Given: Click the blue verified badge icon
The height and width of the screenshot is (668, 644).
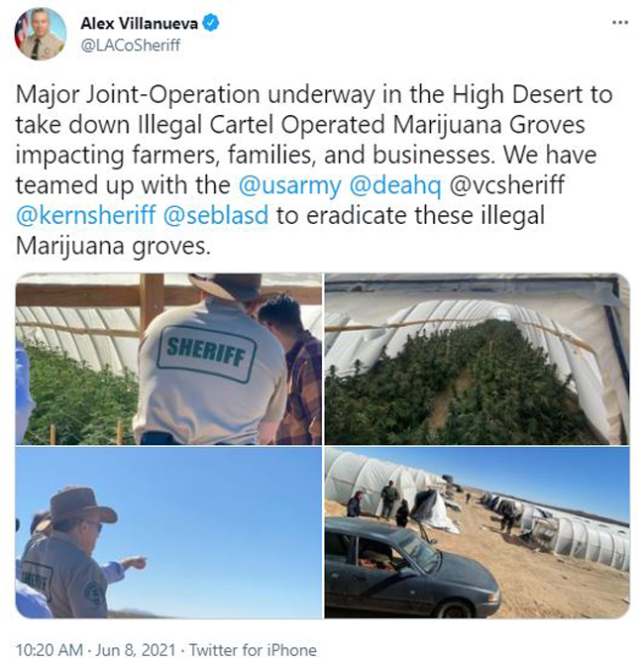Looking at the screenshot, I should (212, 23).
